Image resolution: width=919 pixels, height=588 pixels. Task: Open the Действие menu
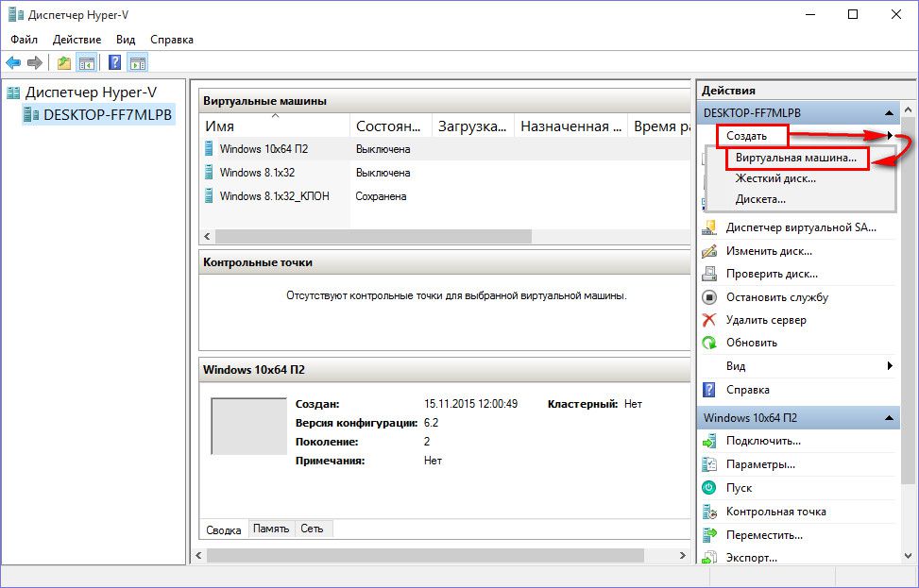[77, 40]
